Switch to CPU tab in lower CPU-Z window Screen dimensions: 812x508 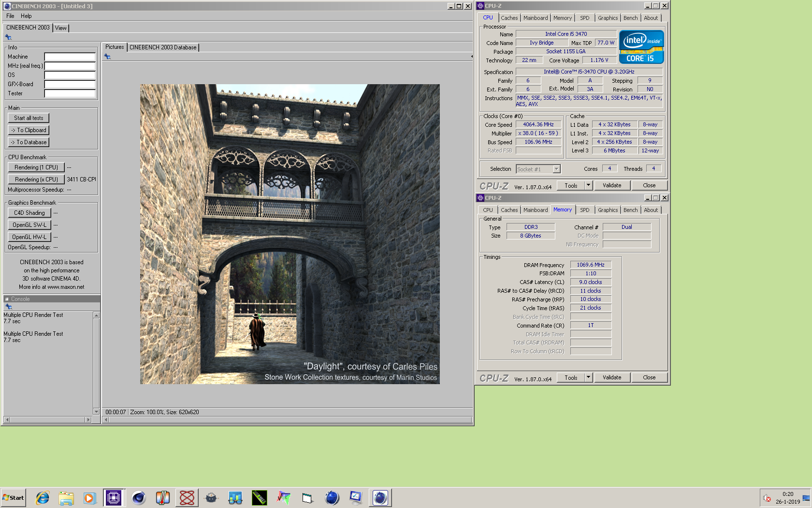pyautogui.click(x=488, y=210)
